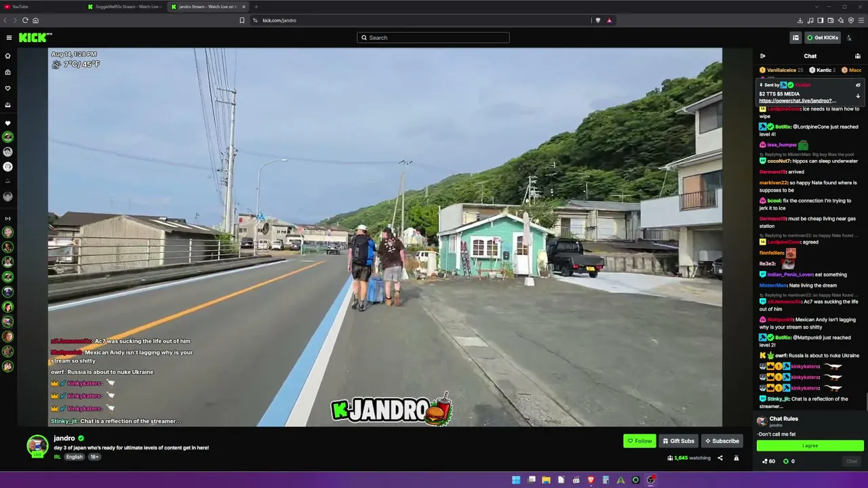Open the media playlist music-note icon
The width and height of the screenshot is (868, 488).
(x=810, y=20)
